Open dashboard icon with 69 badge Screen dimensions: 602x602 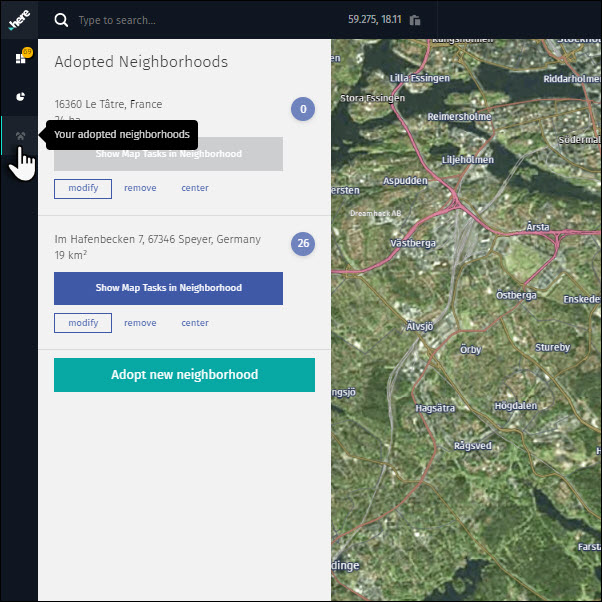(23, 56)
